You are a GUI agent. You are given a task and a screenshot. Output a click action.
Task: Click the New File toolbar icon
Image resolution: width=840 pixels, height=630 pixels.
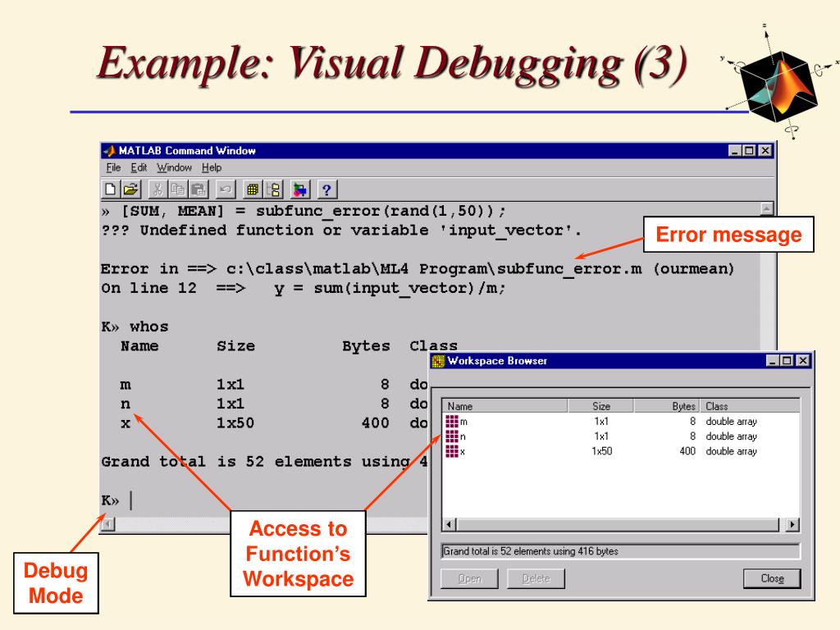click(111, 189)
